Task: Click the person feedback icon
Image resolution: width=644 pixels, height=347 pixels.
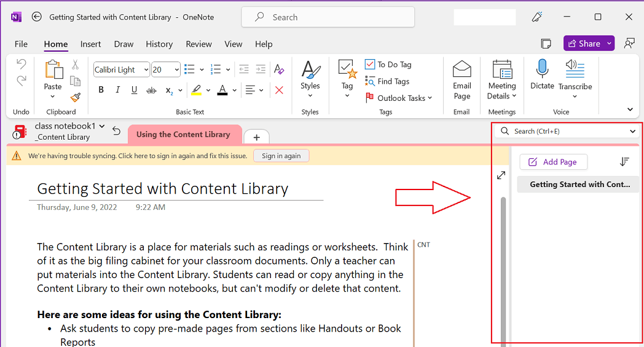Action: pos(629,44)
